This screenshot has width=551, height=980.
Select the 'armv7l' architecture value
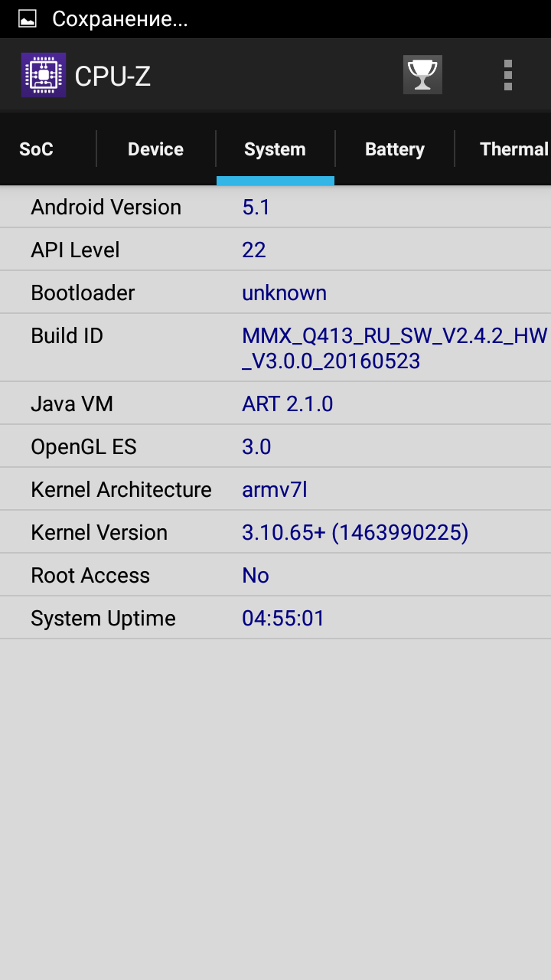point(274,489)
